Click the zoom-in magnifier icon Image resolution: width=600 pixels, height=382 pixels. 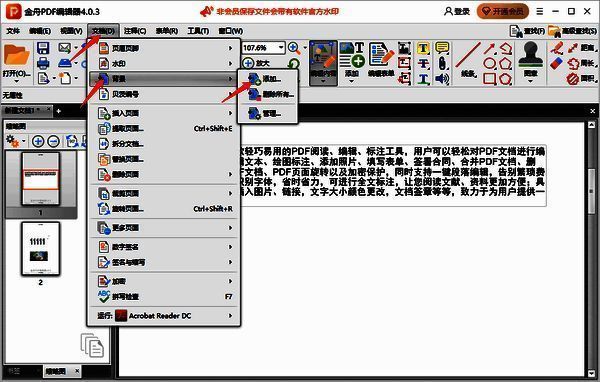click(x=294, y=47)
